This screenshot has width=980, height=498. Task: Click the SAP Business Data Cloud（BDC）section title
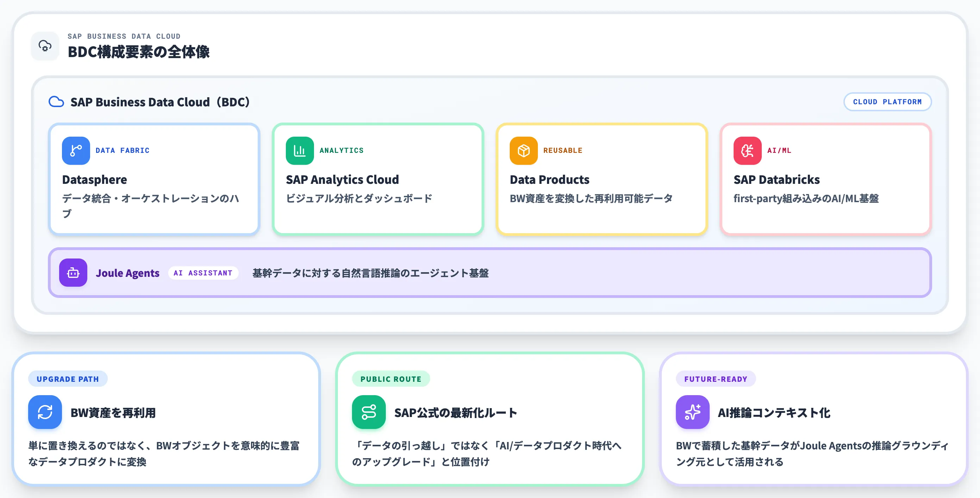coord(160,102)
